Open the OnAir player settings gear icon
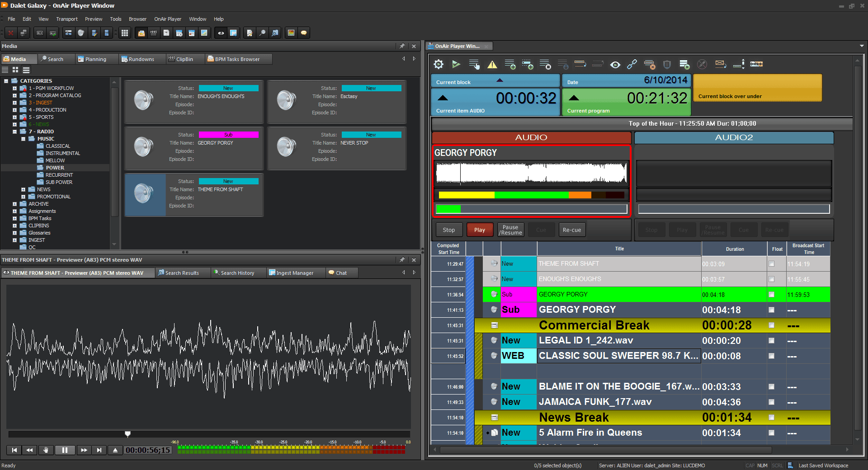Viewport: 868px width, 470px height. coord(439,64)
